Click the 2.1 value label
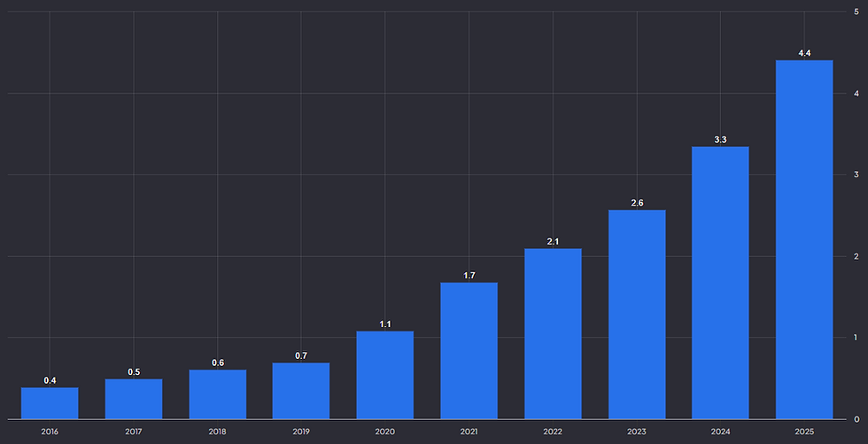Viewport: 868px width, 444px height. (x=553, y=242)
